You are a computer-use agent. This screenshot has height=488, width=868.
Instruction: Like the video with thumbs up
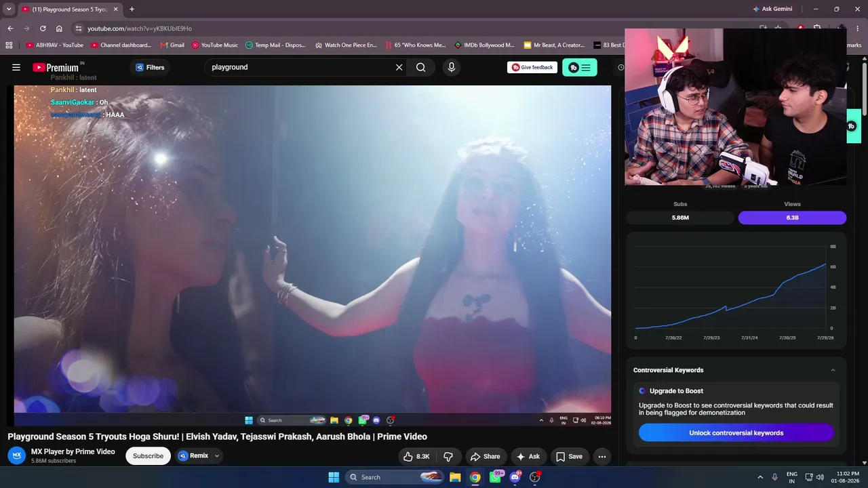point(416,456)
